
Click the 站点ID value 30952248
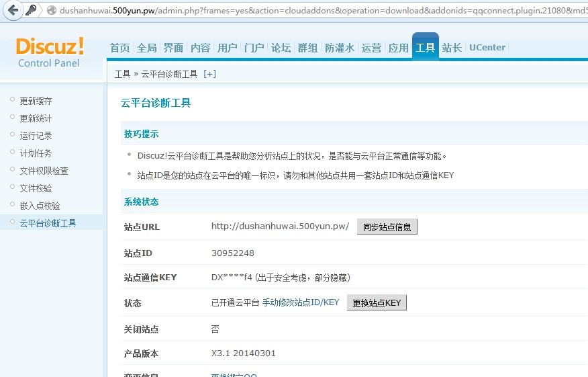233,253
